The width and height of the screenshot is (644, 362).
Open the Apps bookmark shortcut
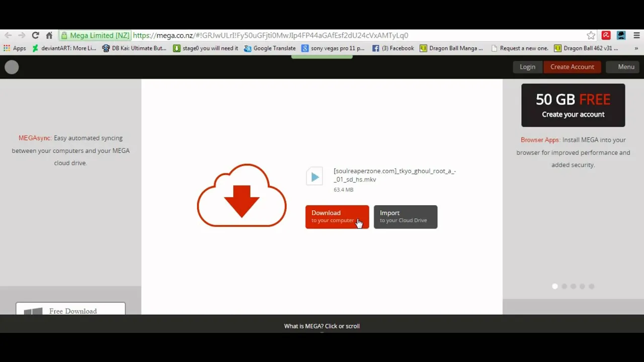click(15, 48)
